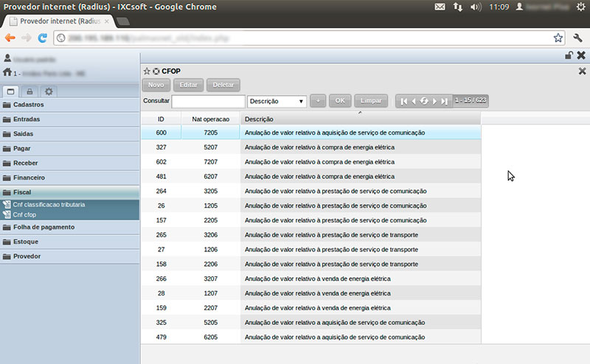Expand the Folha de pagamento folder
Screen dimensions: 590x364
tap(70, 227)
